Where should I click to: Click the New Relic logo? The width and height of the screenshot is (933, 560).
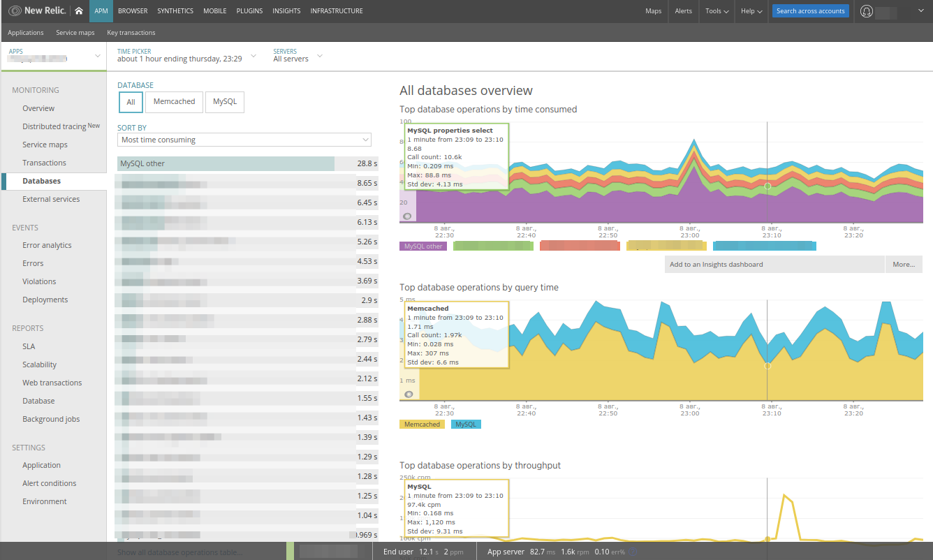(x=37, y=10)
